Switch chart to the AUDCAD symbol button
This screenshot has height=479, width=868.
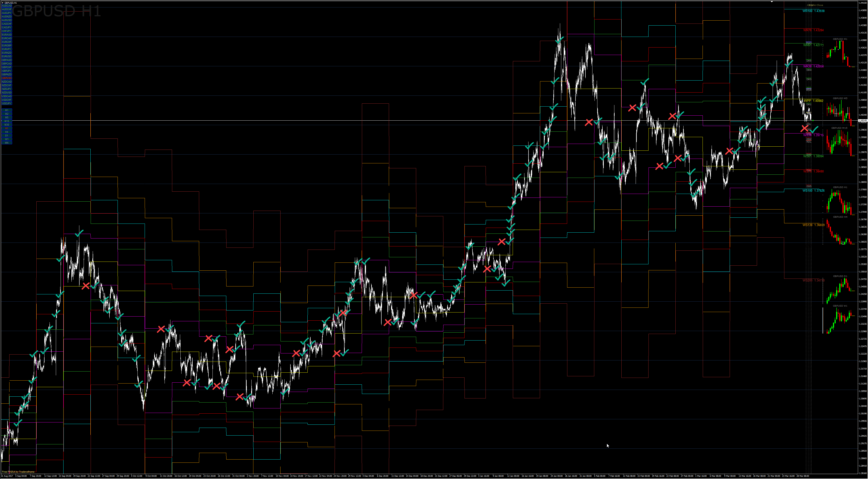pyautogui.click(x=7, y=6)
